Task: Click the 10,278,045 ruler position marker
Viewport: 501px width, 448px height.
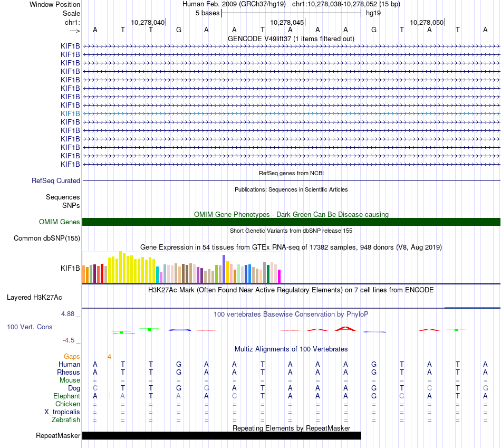Action: (x=287, y=22)
